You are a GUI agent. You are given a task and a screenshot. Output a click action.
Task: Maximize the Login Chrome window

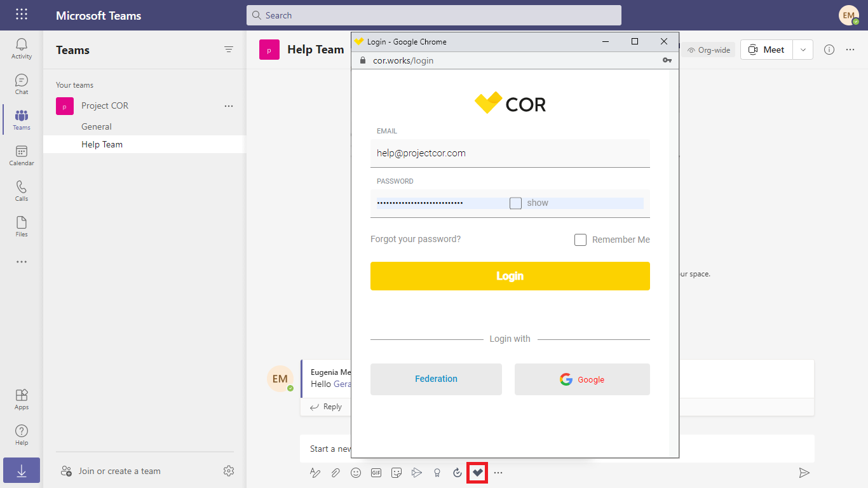(x=635, y=41)
